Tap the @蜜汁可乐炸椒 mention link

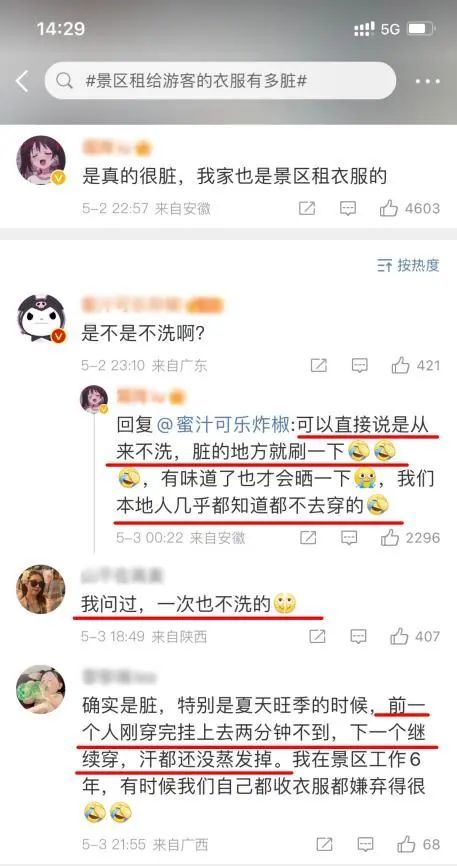click(224, 426)
